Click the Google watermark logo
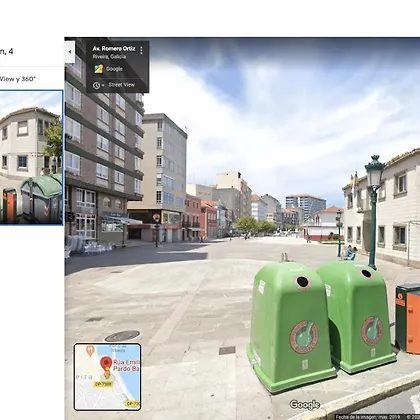The width and height of the screenshot is (420, 420). click(x=305, y=405)
